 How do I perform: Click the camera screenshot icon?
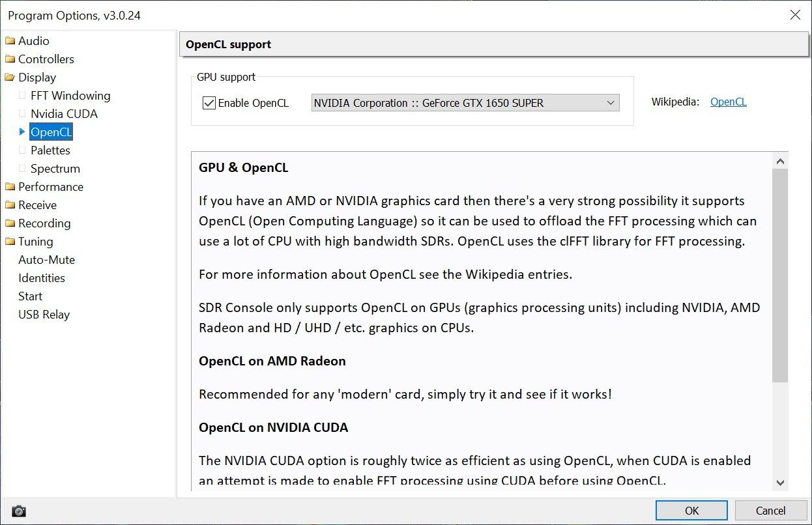coord(19,511)
